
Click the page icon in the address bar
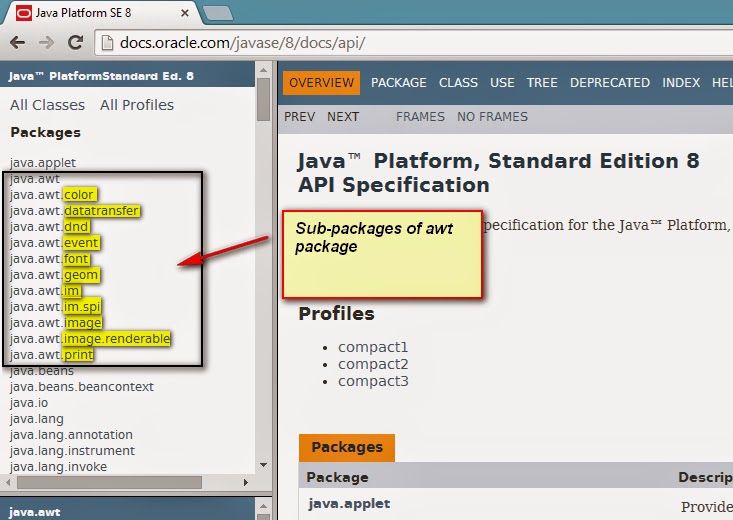coord(108,43)
